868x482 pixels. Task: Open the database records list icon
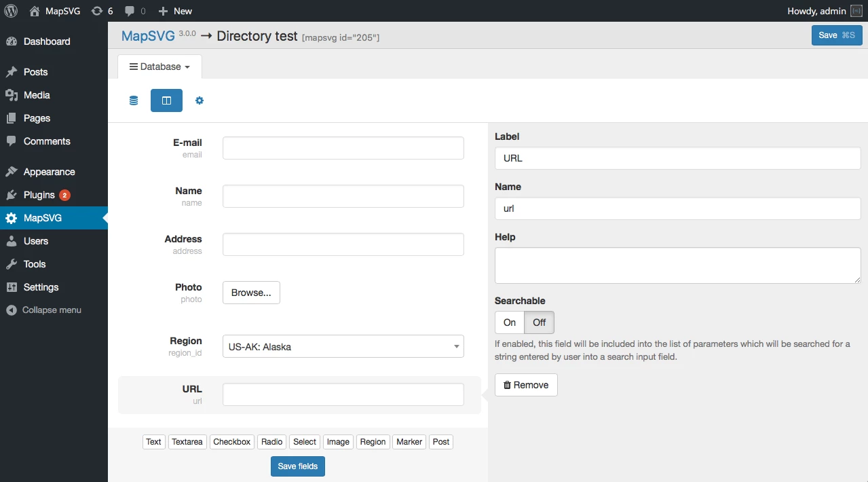coord(134,100)
